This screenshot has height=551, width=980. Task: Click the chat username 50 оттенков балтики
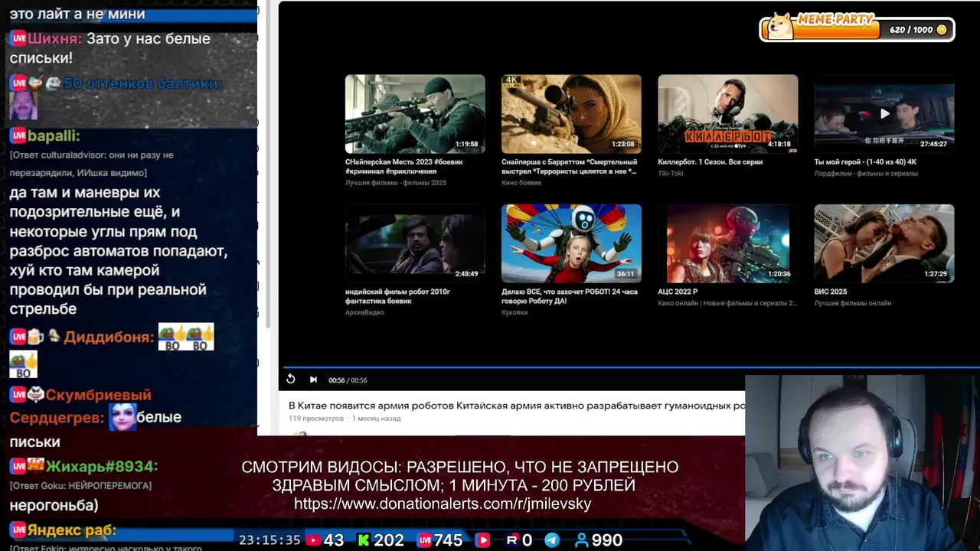pyautogui.click(x=143, y=83)
